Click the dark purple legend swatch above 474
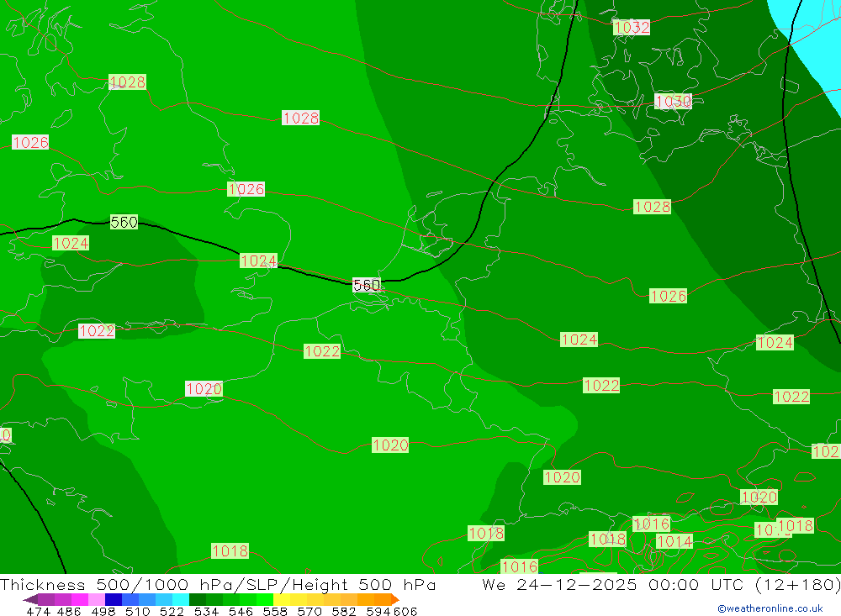Screen dimensions: 841x616 (46, 599)
